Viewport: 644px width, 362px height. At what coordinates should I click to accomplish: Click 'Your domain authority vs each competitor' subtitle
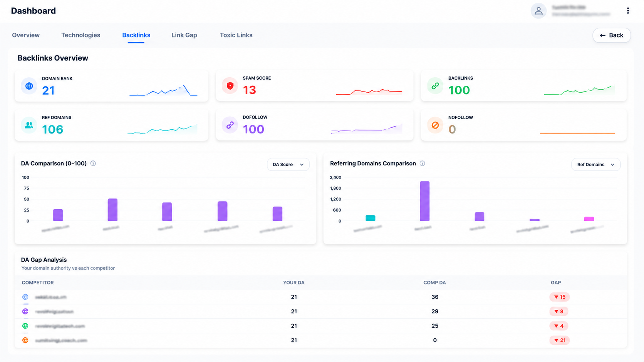tap(68, 268)
